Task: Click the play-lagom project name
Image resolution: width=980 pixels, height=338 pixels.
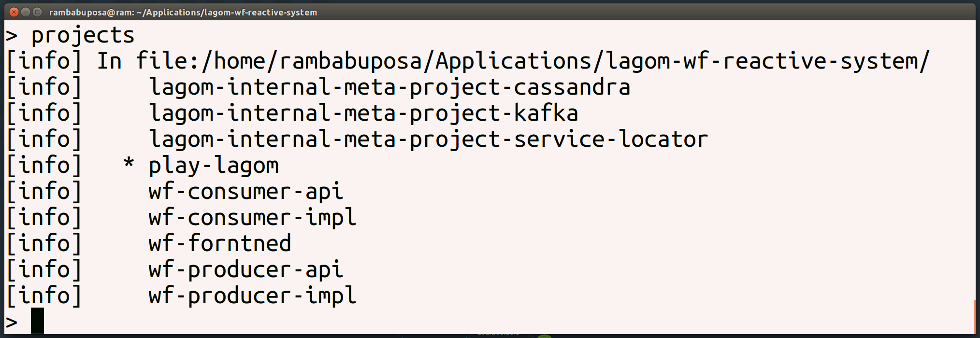Action: point(214,166)
